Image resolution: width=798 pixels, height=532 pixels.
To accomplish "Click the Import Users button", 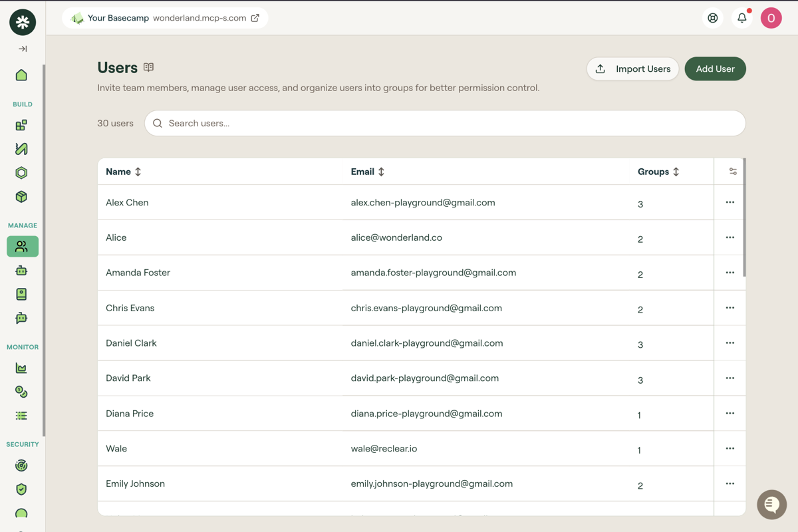I will pos(632,69).
